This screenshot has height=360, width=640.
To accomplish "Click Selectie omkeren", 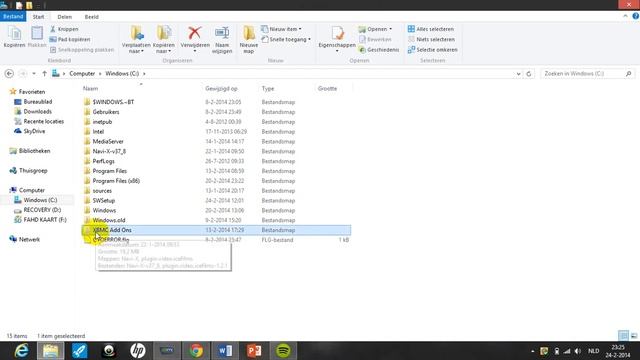I will coord(432,49).
